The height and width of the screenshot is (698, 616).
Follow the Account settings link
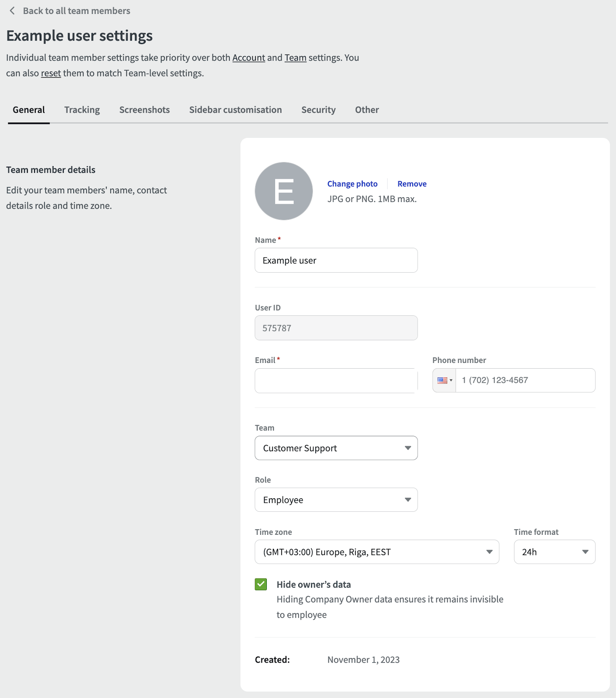tap(248, 58)
